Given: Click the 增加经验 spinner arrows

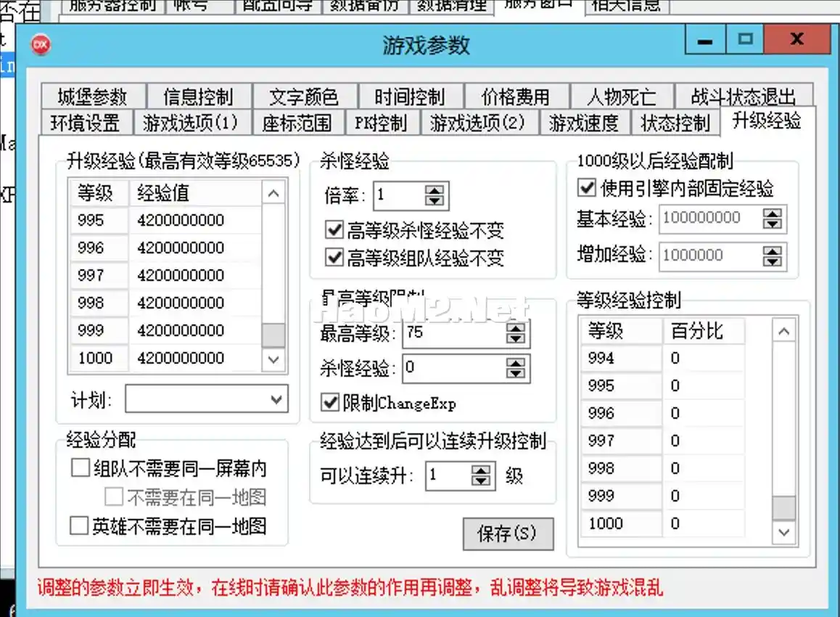Looking at the screenshot, I should [x=772, y=256].
